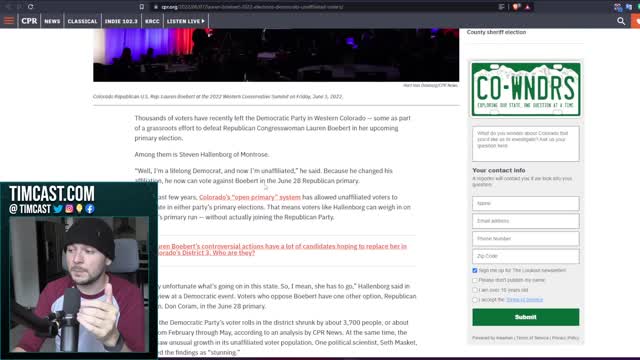Check the don't publish my name box
This screenshot has width=640, height=360.
(x=475, y=280)
